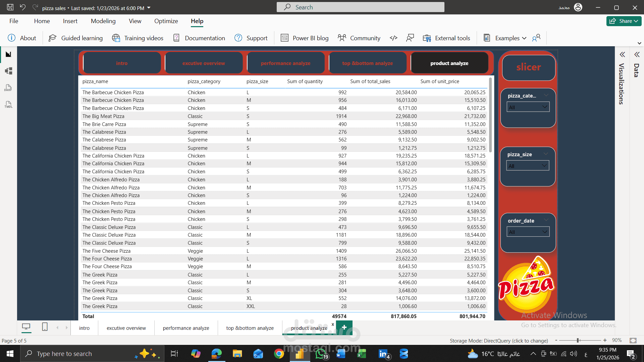Click the Search box in the title bar

[x=360, y=7]
